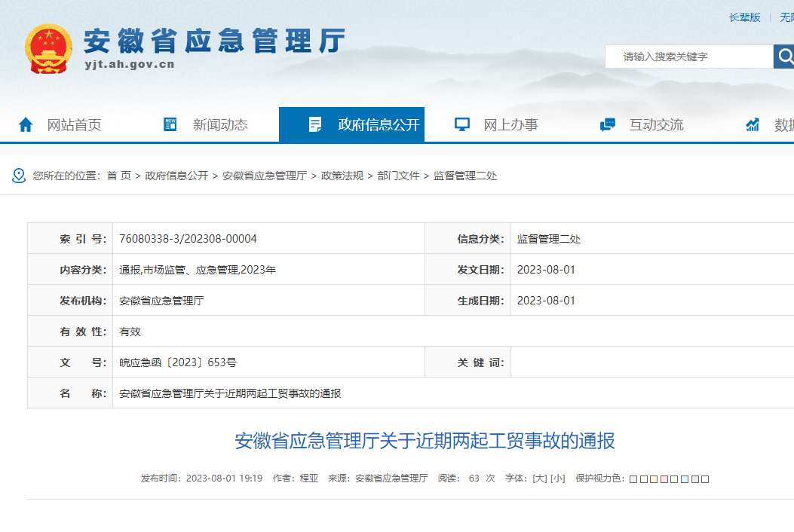Screen dimensions: 794x532
Task: Click the house icon in the navigation bar
Action: pyautogui.click(x=26, y=124)
